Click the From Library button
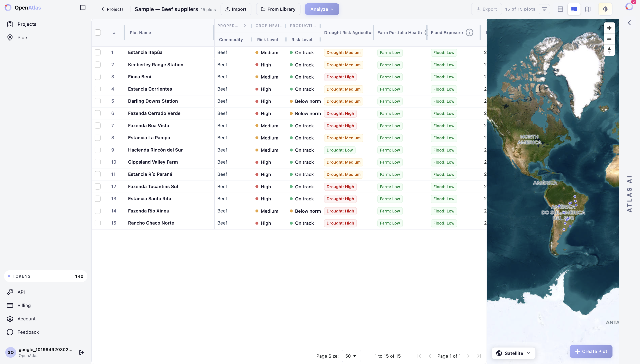This screenshot has height=364, width=640. click(278, 9)
